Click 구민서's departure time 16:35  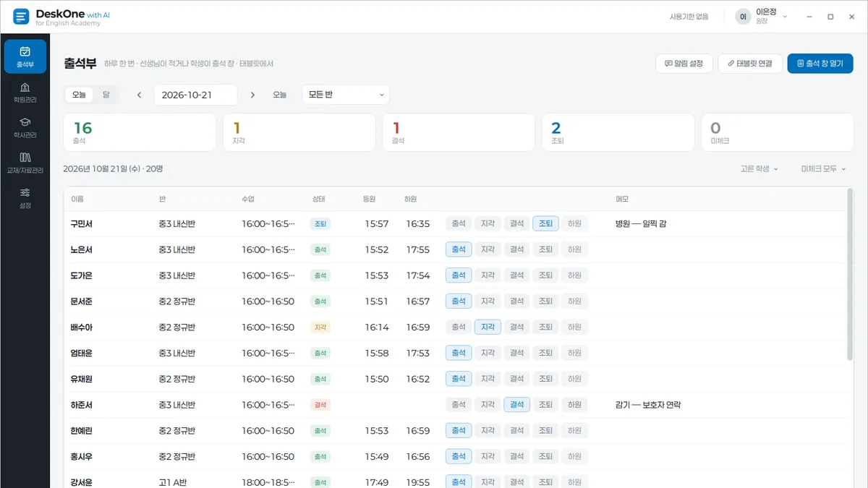(417, 224)
